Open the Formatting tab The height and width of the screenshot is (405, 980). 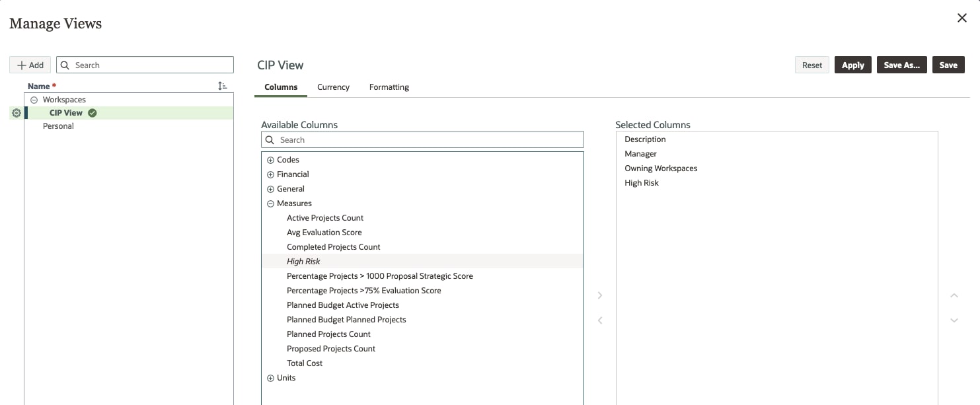389,87
